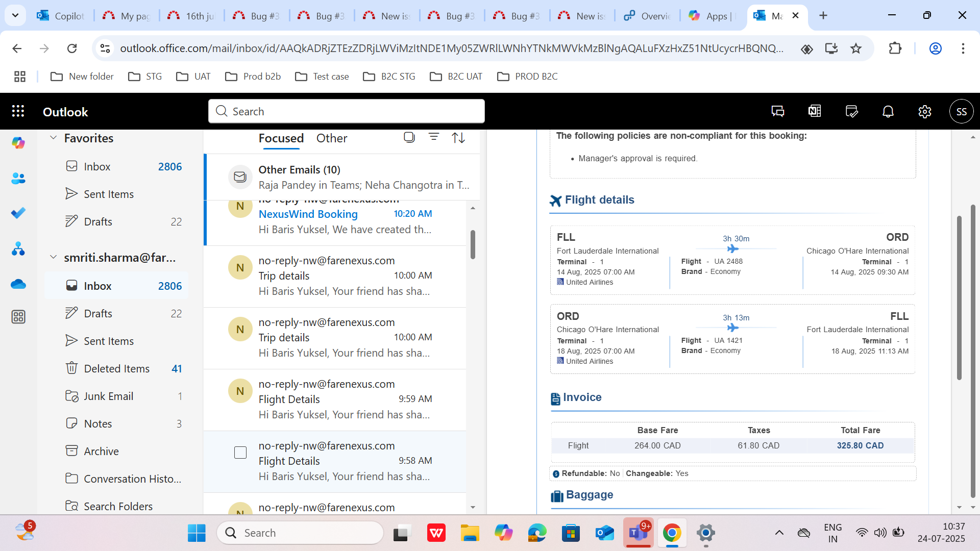This screenshot has height=551, width=980.
Task: Open the B2C STG bookmarks folder
Action: click(389, 77)
